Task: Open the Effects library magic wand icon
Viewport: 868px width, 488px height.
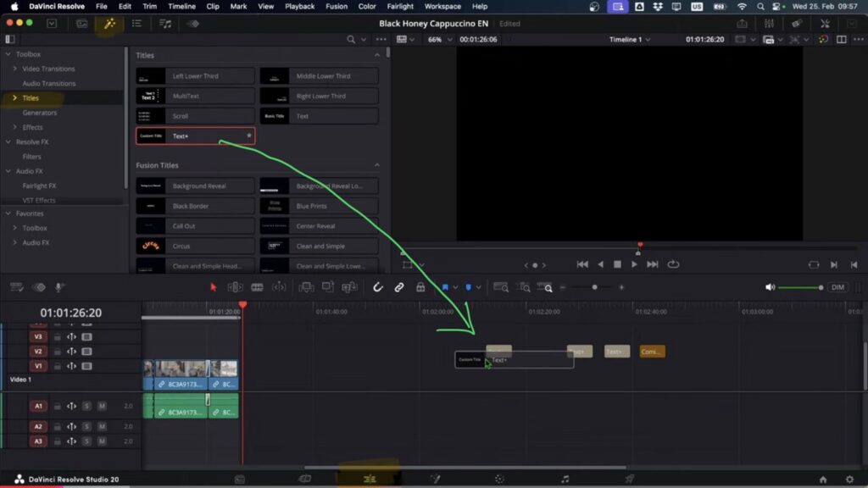Action: 108,24
